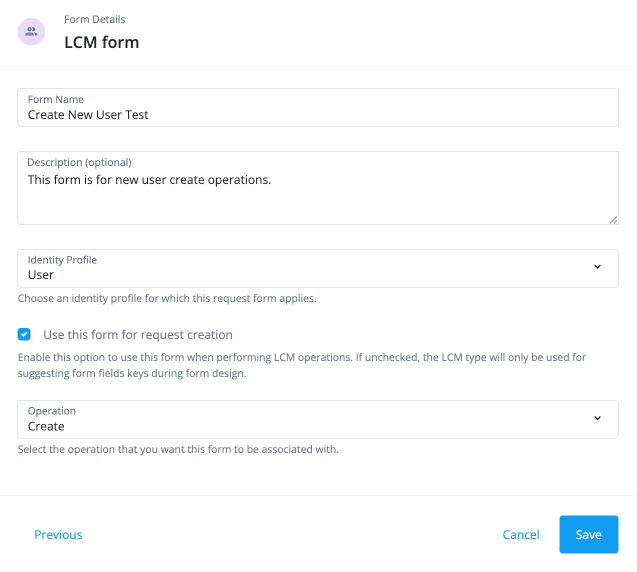
Task: Go back with the Previous link
Action: coord(58,535)
